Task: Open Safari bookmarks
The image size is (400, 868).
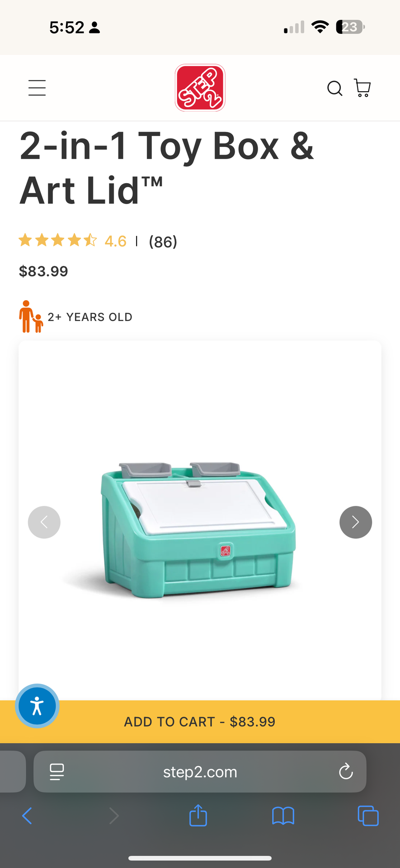Action: click(x=283, y=816)
